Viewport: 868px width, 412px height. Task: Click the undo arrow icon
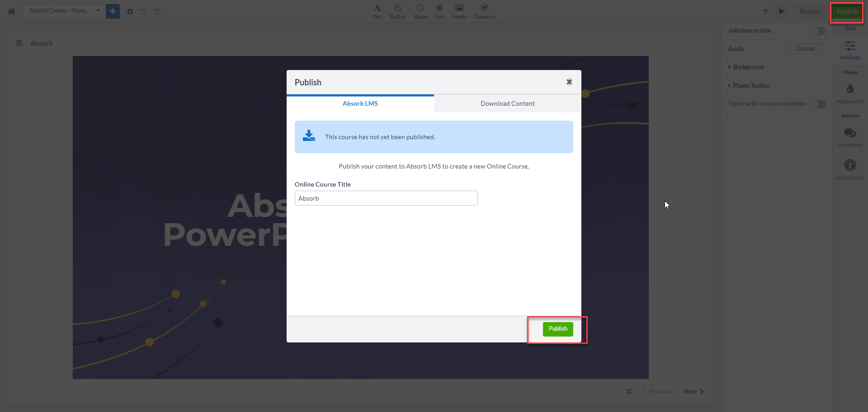144,11
